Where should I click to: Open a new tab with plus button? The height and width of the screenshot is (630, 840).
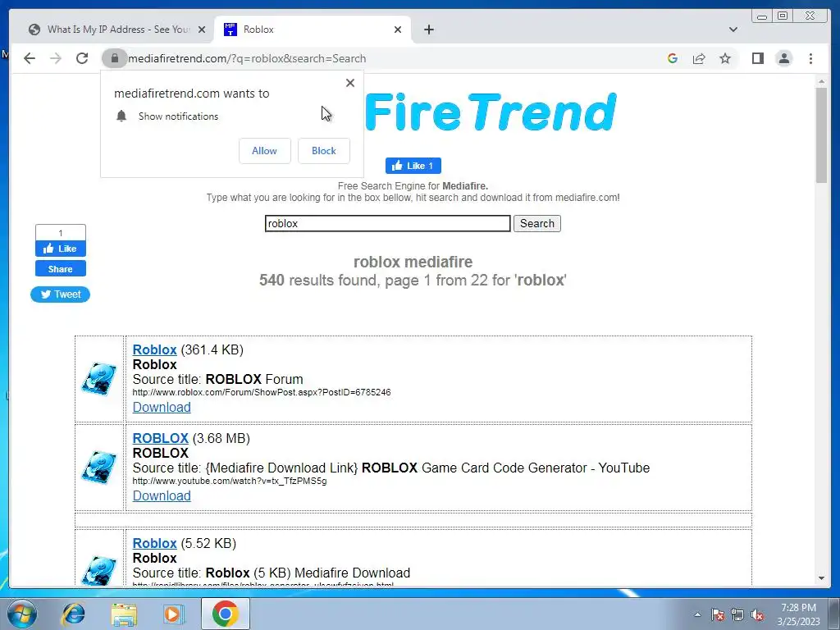pyautogui.click(x=428, y=30)
